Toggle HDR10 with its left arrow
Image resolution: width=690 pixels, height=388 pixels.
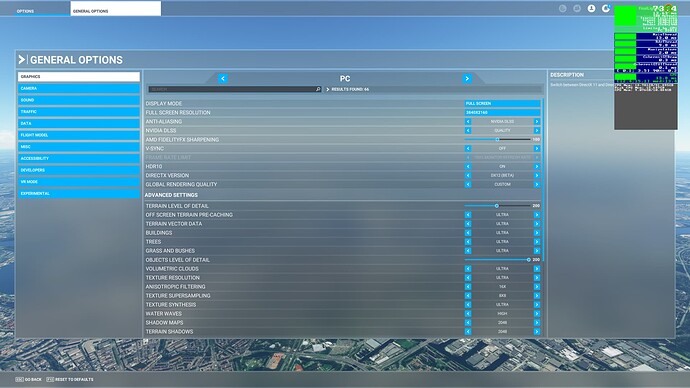(x=468, y=167)
